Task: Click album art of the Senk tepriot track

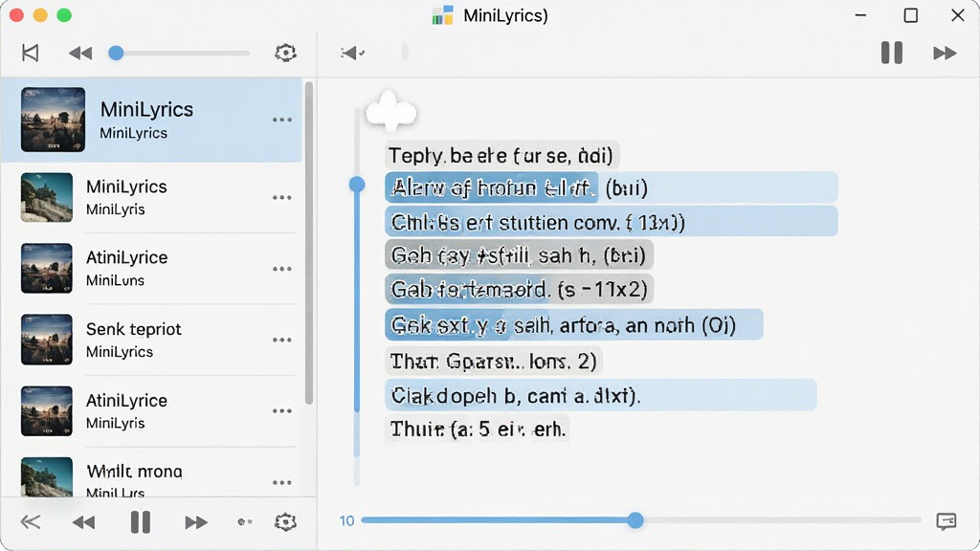Action: 47,340
